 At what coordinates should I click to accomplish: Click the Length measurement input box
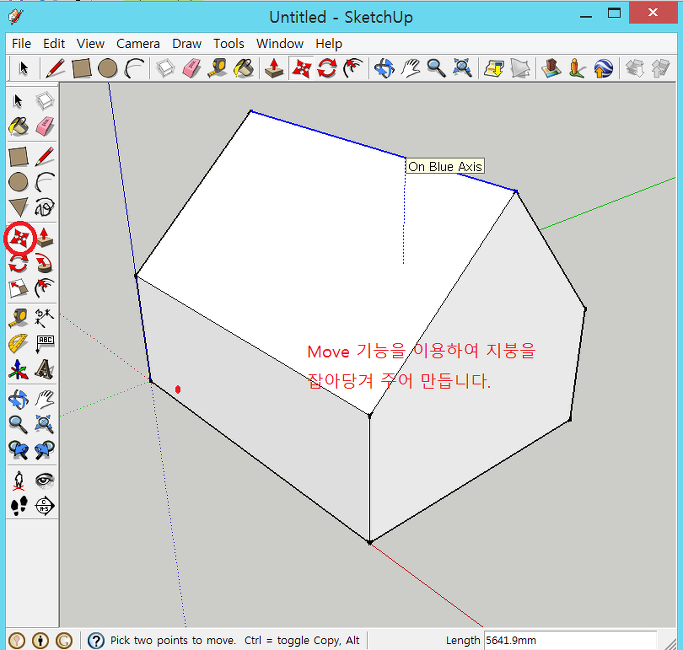click(570, 640)
